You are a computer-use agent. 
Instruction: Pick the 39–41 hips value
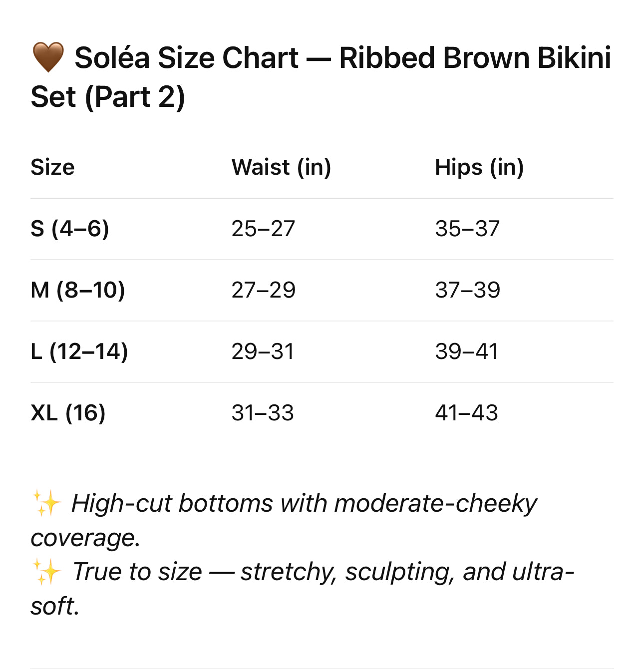466,351
